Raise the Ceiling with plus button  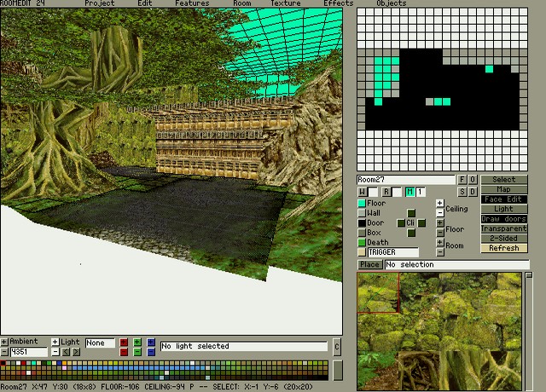point(440,204)
